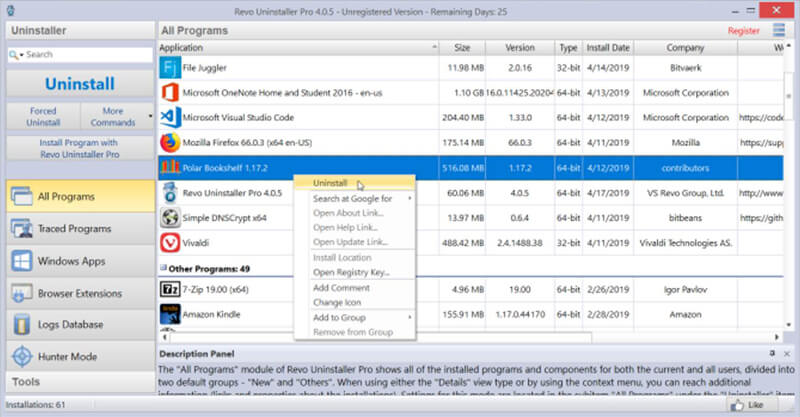Image resolution: width=800 pixels, height=417 pixels.
Task: Click the thumbs-up Like icon
Action: [737, 405]
